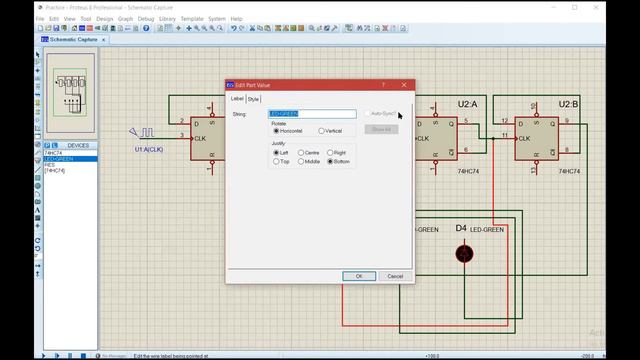Select the Horizontal rotate option
Image resolution: width=640 pixels, height=360 pixels.
276,131
